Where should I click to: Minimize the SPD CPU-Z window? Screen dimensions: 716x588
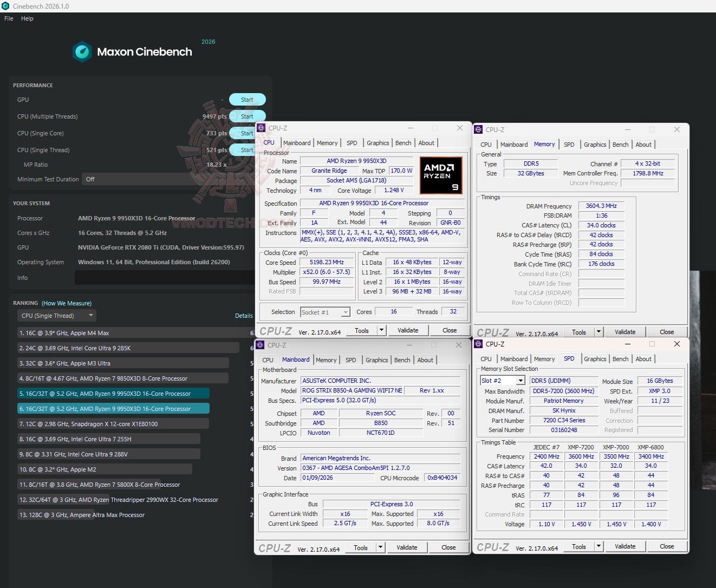pyautogui.click(x=628, y=344)
